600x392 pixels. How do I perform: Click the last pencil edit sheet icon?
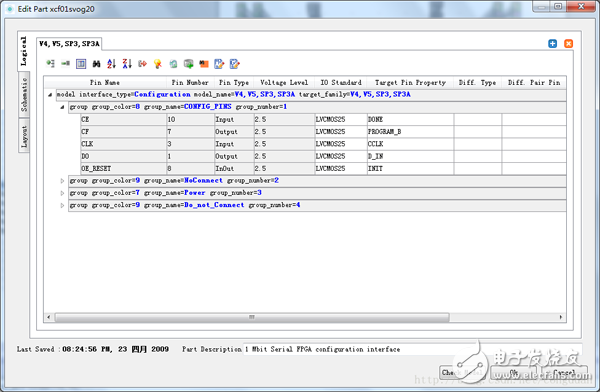click(x=235, y=64)
